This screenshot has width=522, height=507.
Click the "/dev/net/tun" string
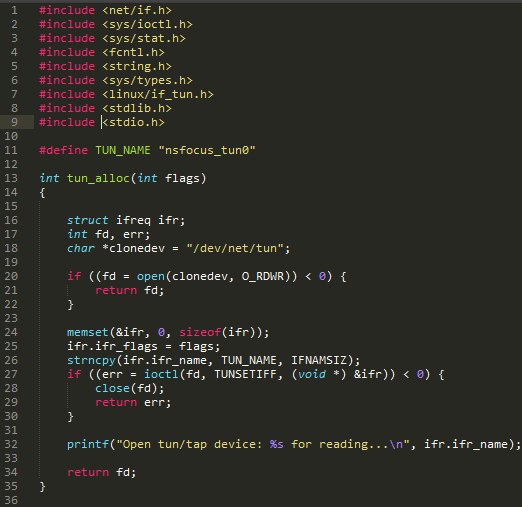click(x=235, y=248)
